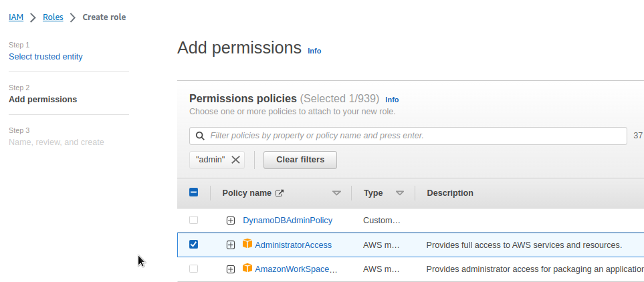Click the Description column header
Image resolution: width=644 pixels, height=282 pixels.
450,193
